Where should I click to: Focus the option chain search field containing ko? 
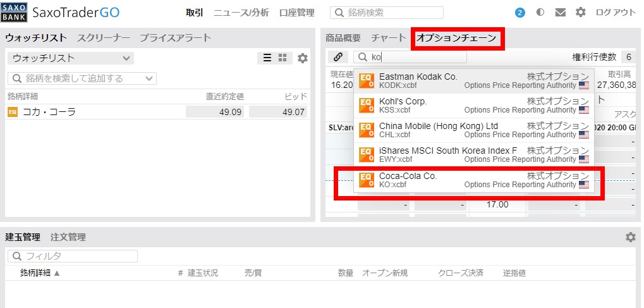point(410,57)
